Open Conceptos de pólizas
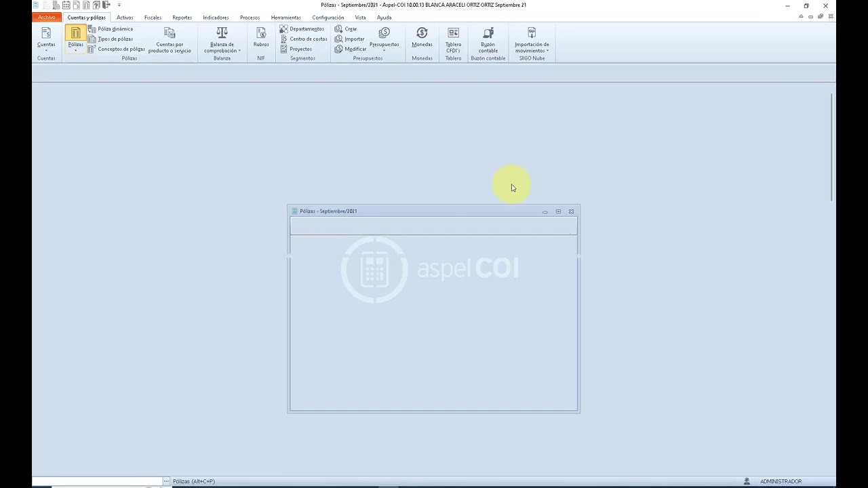868x488 pixels. click(116, 49)
